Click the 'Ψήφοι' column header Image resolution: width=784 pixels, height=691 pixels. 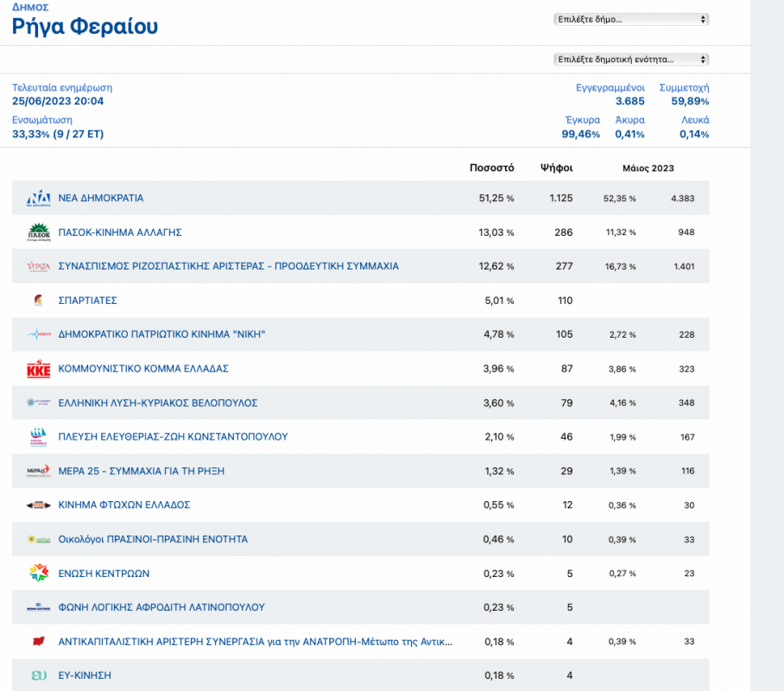coord(557,168)
